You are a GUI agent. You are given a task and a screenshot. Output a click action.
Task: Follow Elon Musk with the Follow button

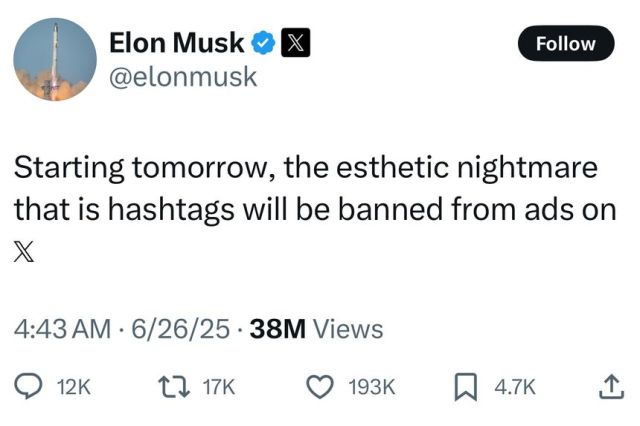(566, 43)
